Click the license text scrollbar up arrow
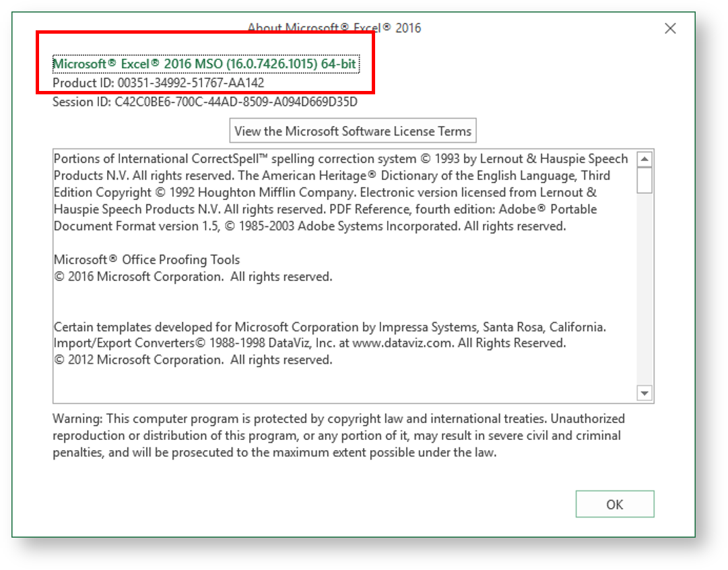This screenshot has height=570, width=728. point(644,160)
